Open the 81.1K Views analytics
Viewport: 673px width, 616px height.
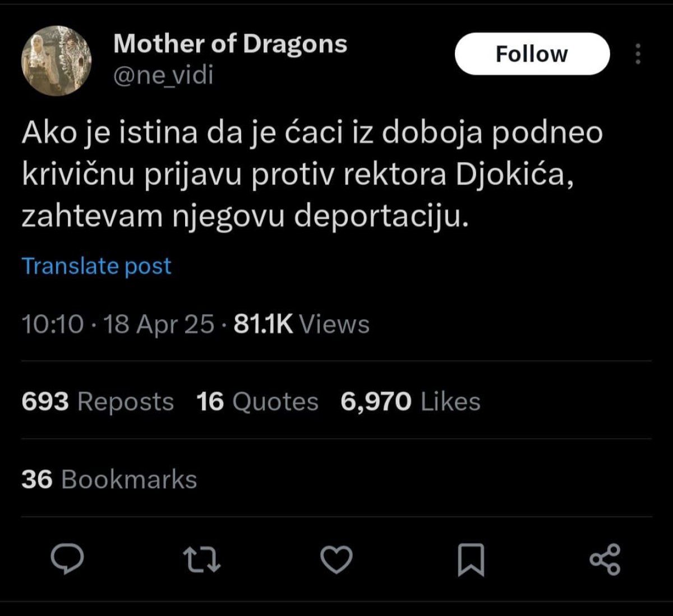point(301,324)
